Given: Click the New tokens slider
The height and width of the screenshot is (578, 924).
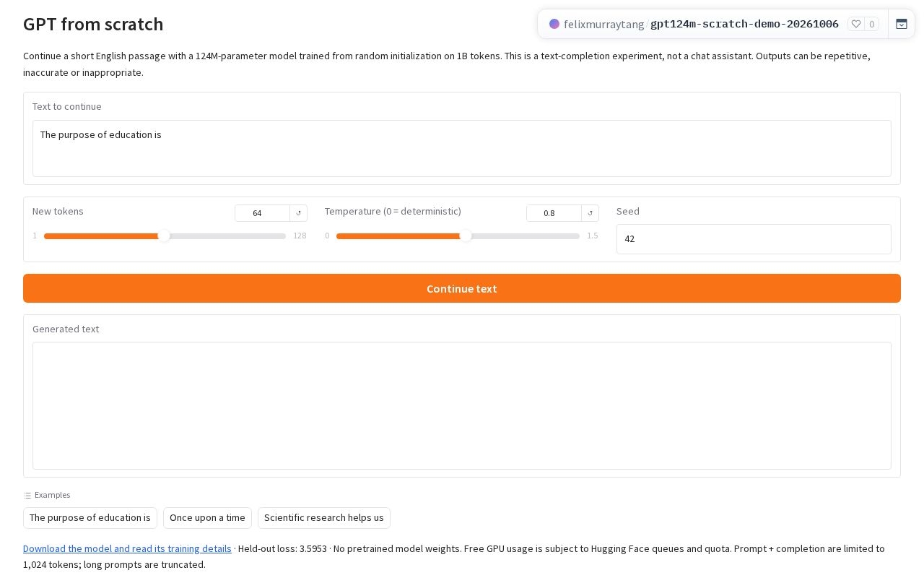Looking at the screenshot, I should coord(165,236).
